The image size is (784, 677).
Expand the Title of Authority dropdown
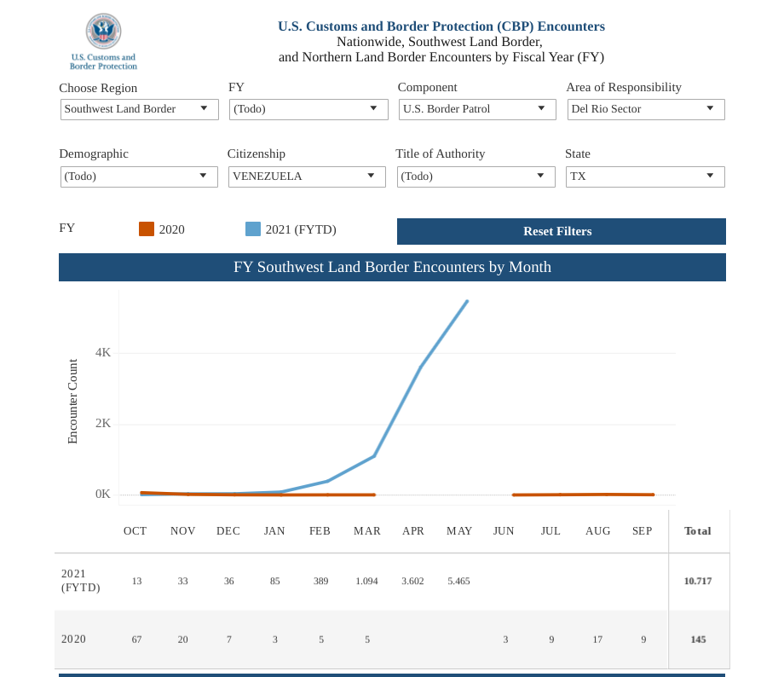coord(476,176)
